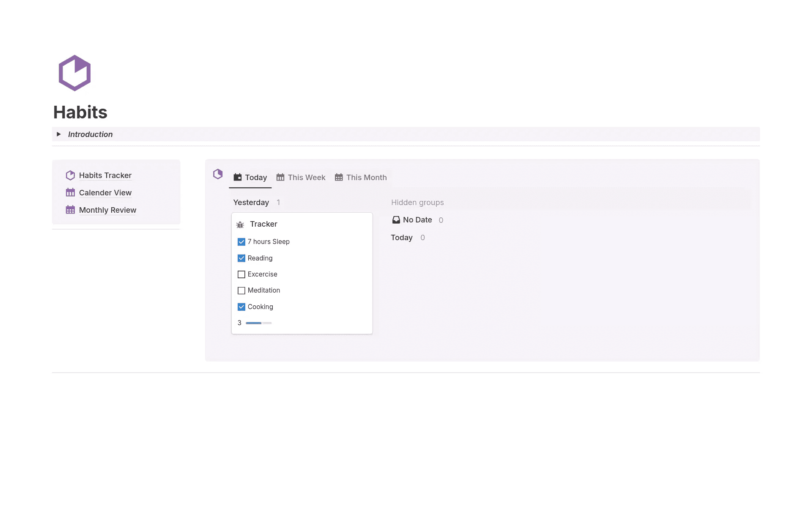812x507 pixels.
Task: Click calendar icon next to Calender View
Action: tap(70, 193)
